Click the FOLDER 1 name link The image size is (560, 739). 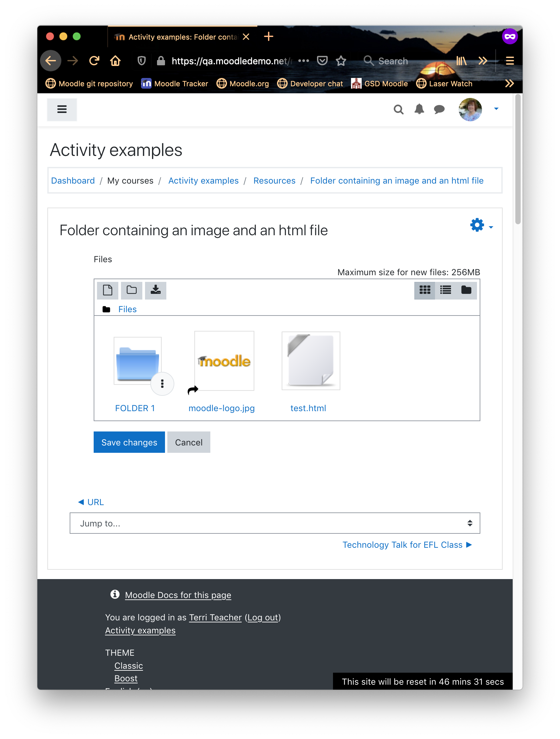(135, 408)
